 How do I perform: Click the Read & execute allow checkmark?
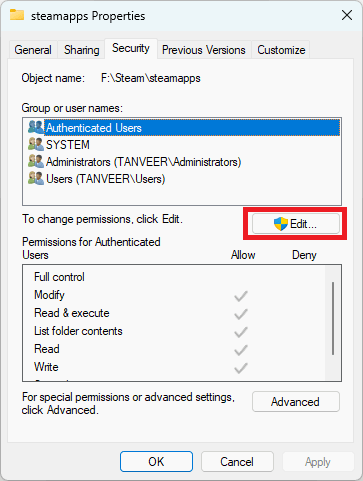coord(241,314)
